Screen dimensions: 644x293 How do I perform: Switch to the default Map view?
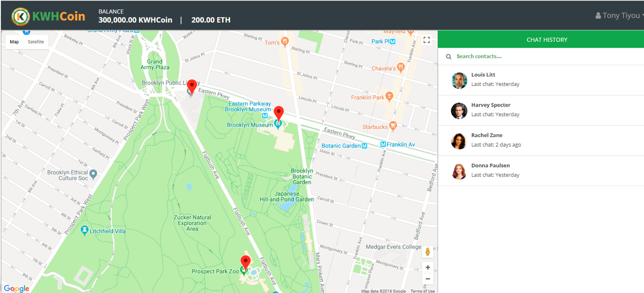click(x=15, y=42)
